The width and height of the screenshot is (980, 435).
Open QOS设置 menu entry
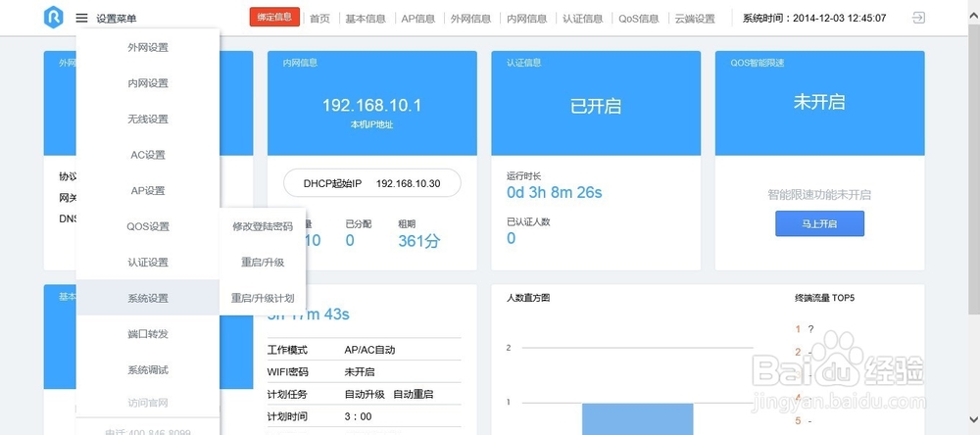(148, 226)
